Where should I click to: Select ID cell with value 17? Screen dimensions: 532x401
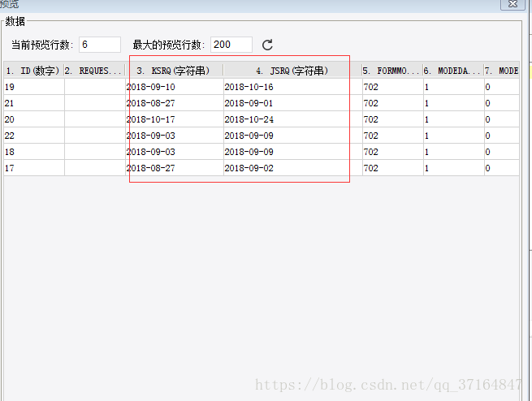point(34,168)
